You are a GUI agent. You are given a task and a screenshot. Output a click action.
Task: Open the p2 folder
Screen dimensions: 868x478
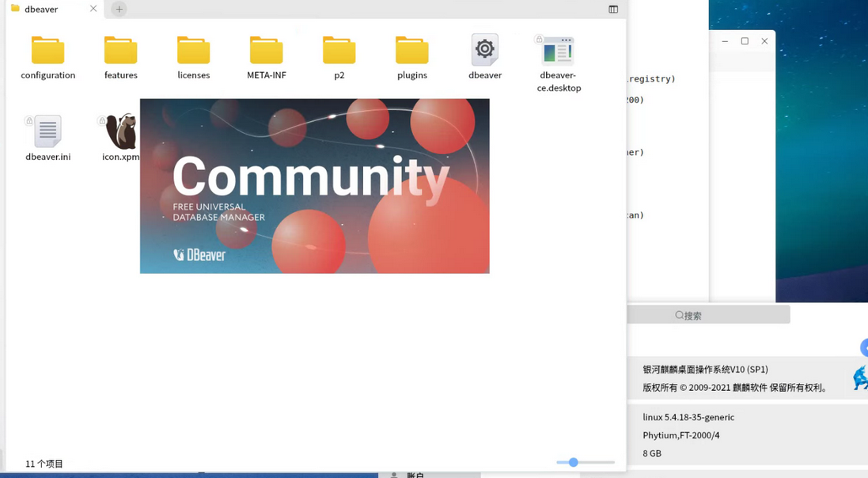pos(339,55)
